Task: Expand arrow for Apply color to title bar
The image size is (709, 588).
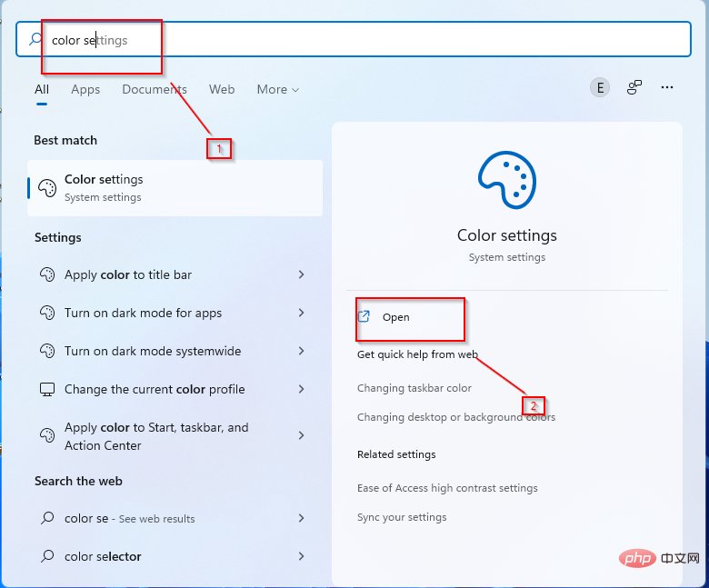Action: (x=301, y=274)
